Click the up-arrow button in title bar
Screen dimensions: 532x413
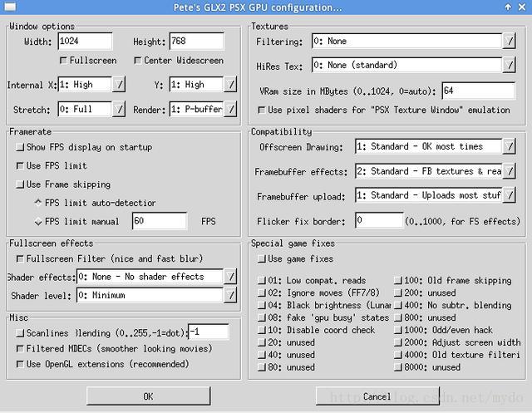point(508,7)
